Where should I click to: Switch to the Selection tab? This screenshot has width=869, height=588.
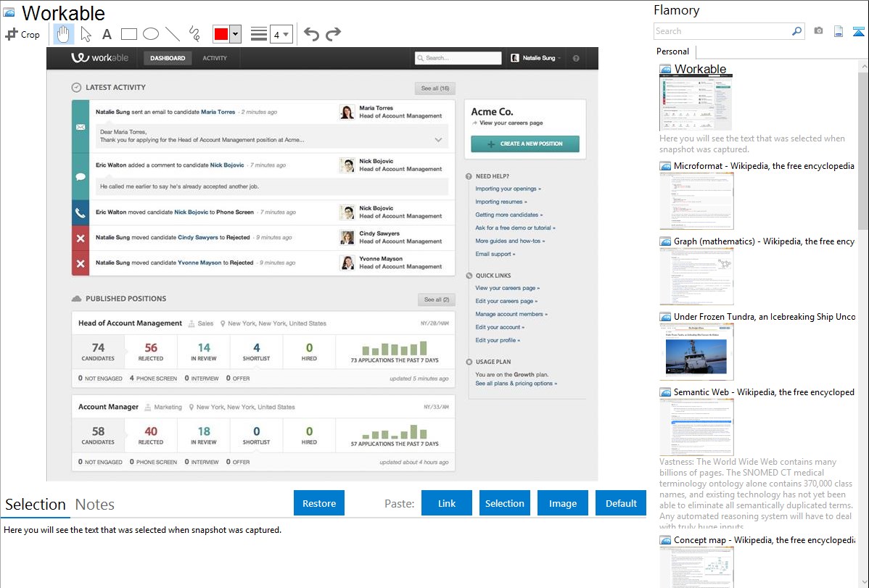(x=36, y=505)
